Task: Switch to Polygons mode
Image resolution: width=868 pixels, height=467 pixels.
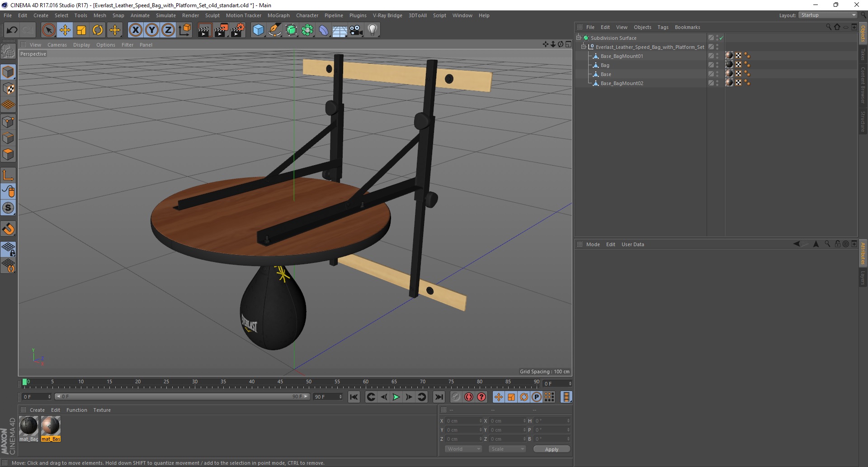Action: point(8,154)
